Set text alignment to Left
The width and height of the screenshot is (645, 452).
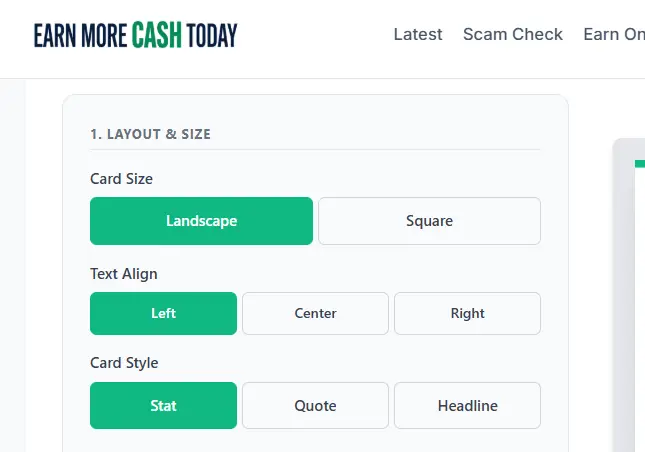point(163,313)
